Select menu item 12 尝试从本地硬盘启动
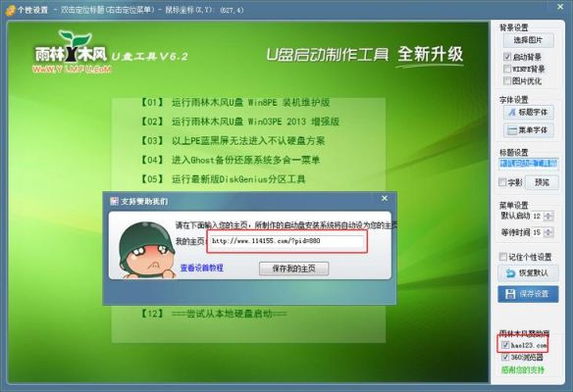 coord(214,314)
